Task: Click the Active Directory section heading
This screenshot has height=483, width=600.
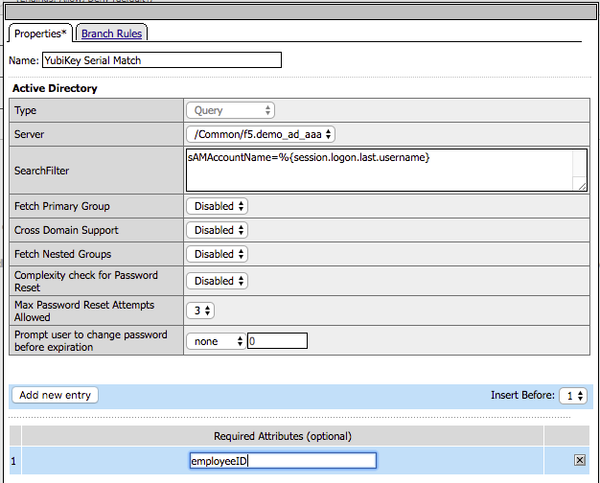Action: click(55, 88)
